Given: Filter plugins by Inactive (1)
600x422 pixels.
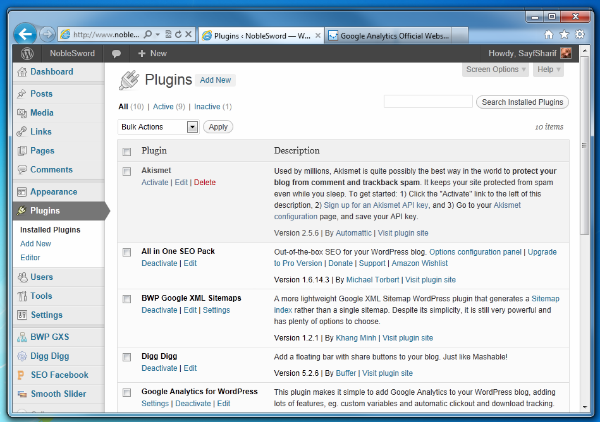Looking at the screenshot, I should point(213,107).
